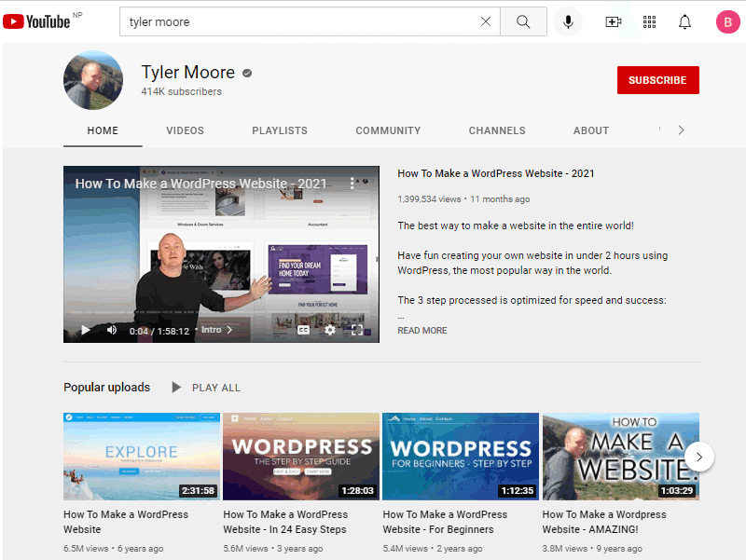The width and height of the screenshot is (746, 560).
Task: Open the 'WordPress For Beginners' thumbnail
Action: 461,457
